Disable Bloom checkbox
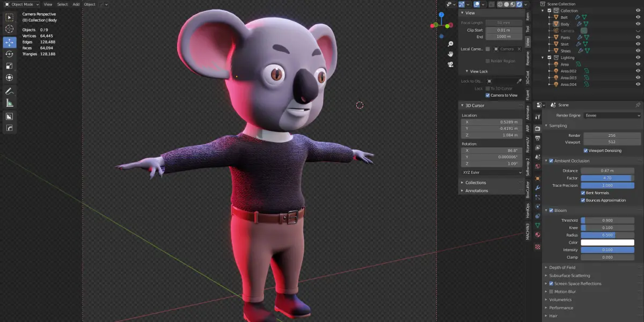This screenshot has width=644, height=322. click(551, 210)
